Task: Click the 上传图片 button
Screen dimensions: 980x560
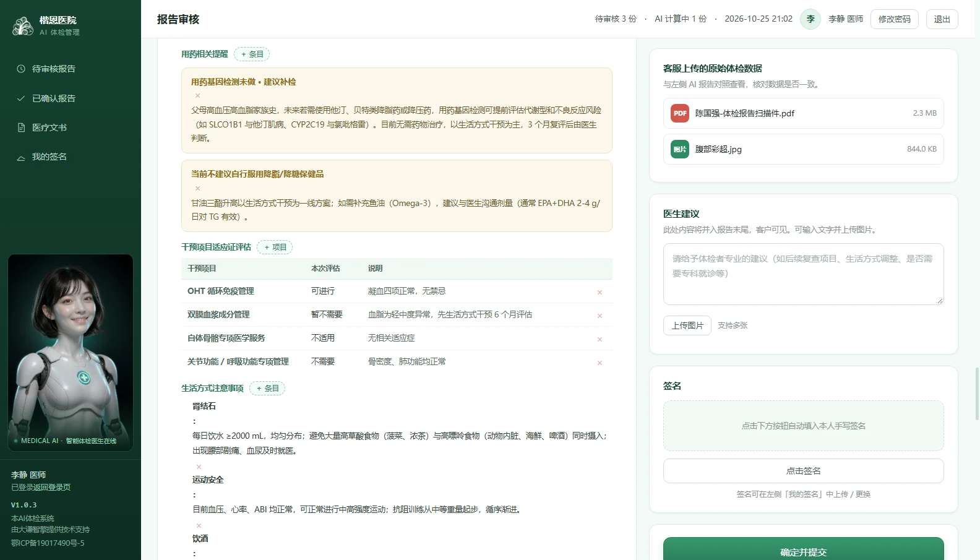Action: [687, 325]
